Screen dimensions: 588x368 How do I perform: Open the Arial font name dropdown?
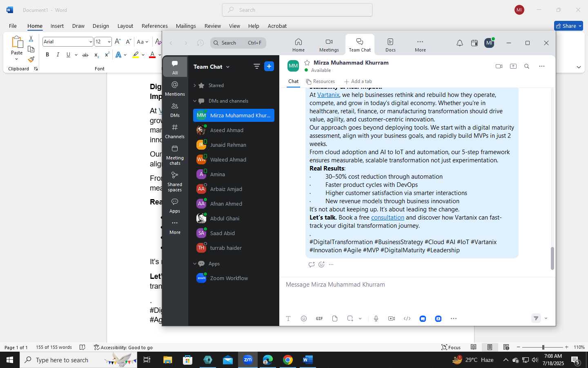91,42
